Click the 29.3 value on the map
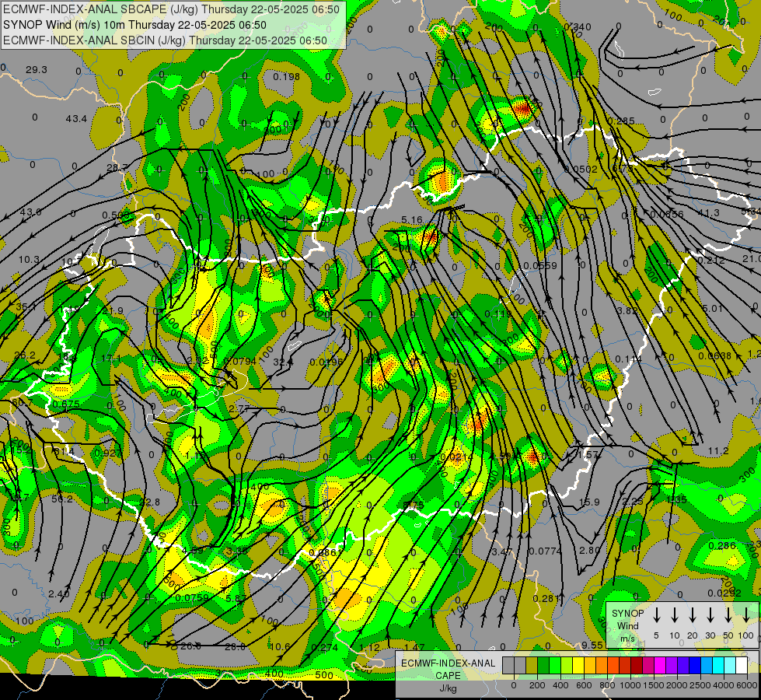 point(37,70)
